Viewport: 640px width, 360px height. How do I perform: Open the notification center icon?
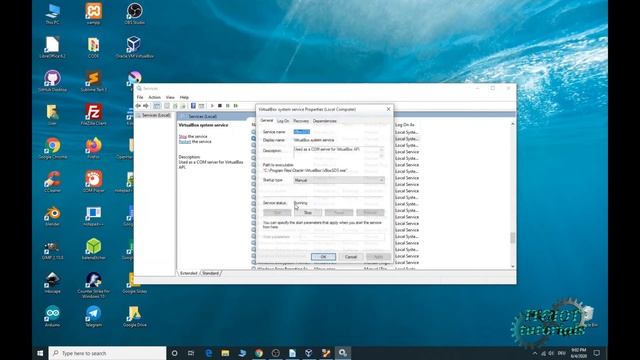point(597,353)
